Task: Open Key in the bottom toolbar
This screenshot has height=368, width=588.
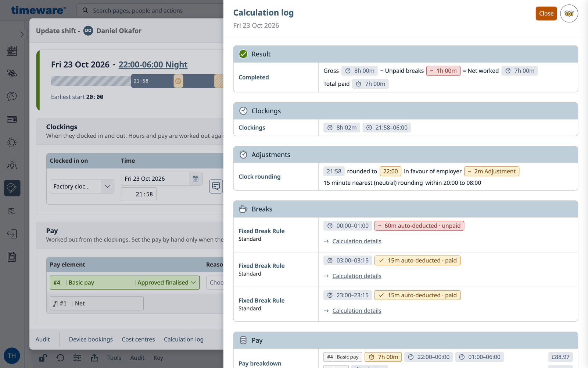Action: (x=158, y=358)
